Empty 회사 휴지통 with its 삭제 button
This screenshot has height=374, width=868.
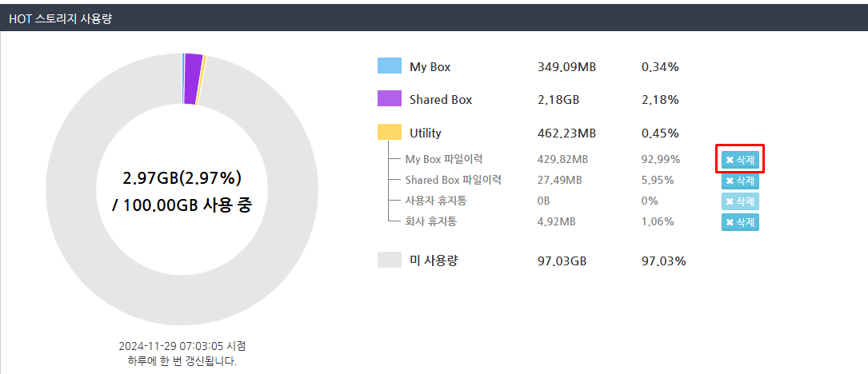[740, 222]
